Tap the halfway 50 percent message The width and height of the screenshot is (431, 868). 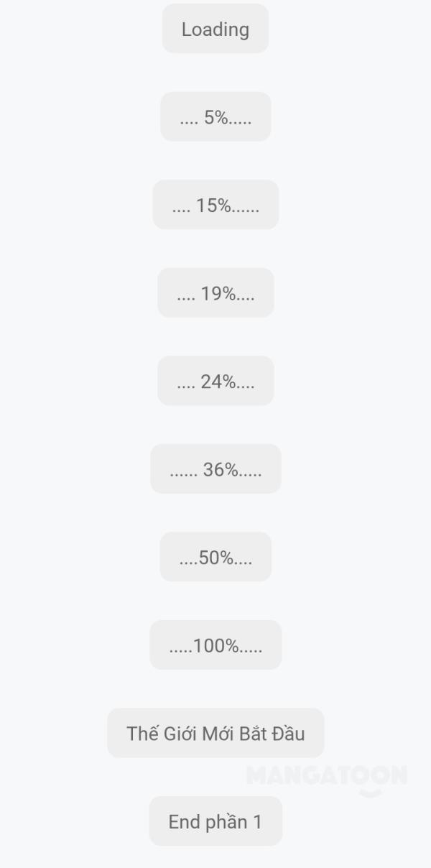tap(215, 557)
